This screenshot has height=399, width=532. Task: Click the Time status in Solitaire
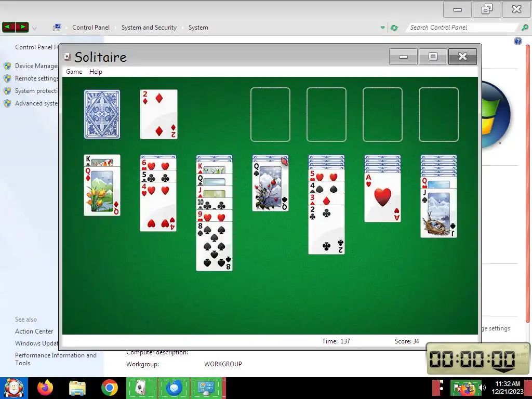coord(336,341)
